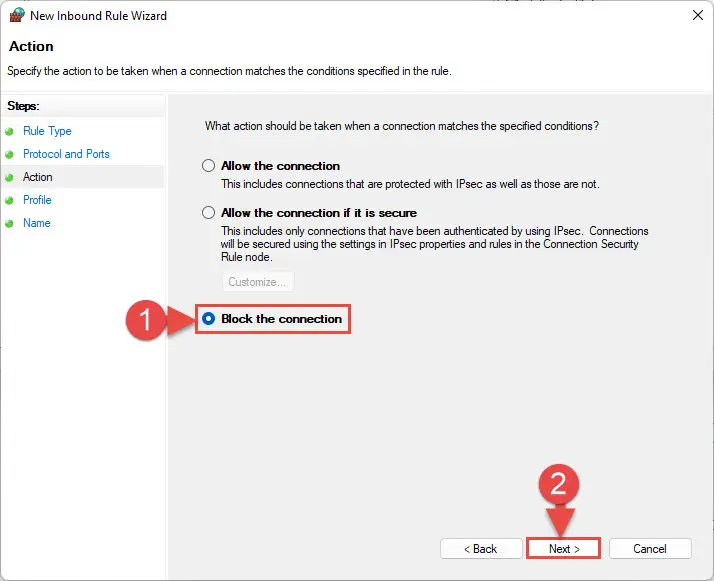Click the red number 1 annotation badge
This screenshot has width=714, height=581.
[x=145, y=320]
